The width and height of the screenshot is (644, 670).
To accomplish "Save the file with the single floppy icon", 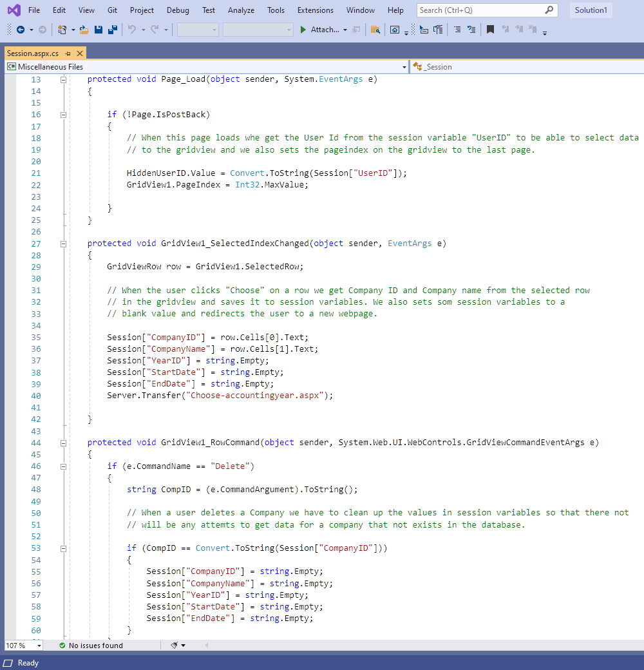I will coord(99,30).
